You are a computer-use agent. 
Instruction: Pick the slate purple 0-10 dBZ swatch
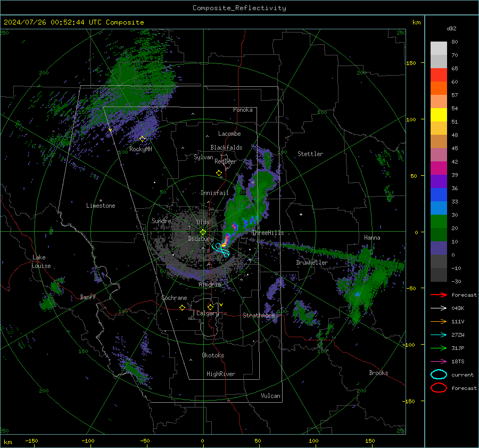tap(439, 248)
